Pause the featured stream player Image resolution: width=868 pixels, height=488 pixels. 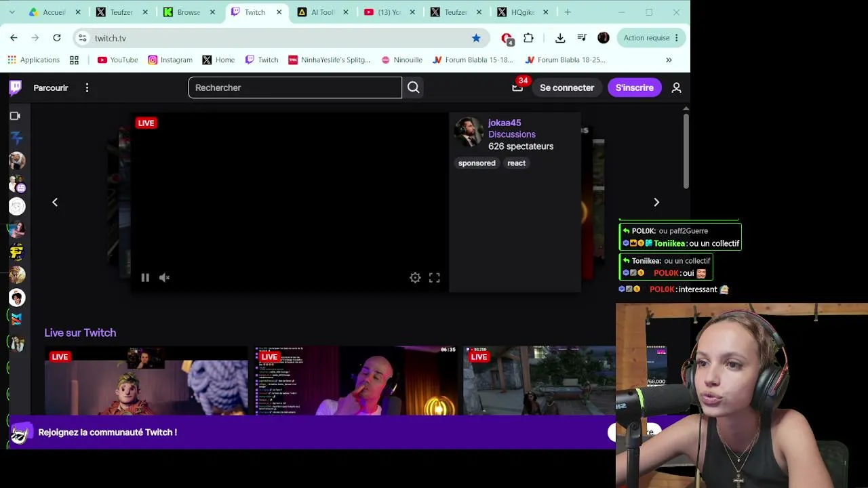145,277
